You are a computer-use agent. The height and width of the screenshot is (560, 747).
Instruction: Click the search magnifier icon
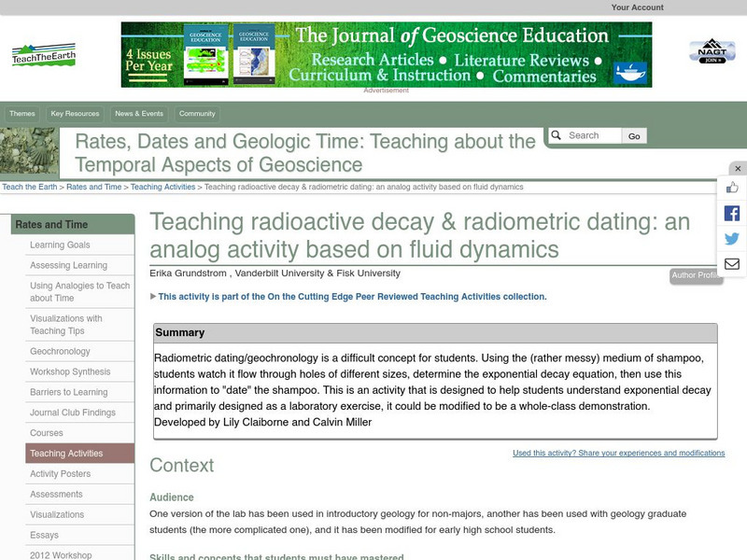[x=556, y=135]
